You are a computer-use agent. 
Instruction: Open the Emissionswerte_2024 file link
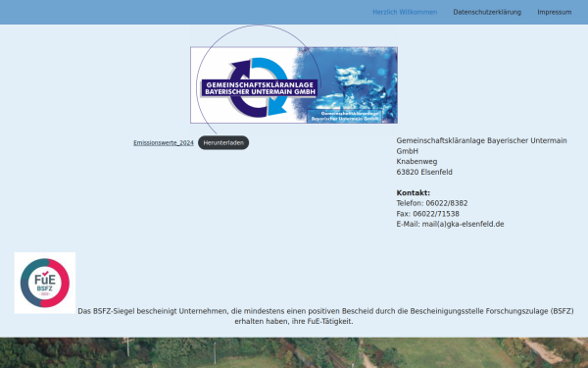(164, 142)
